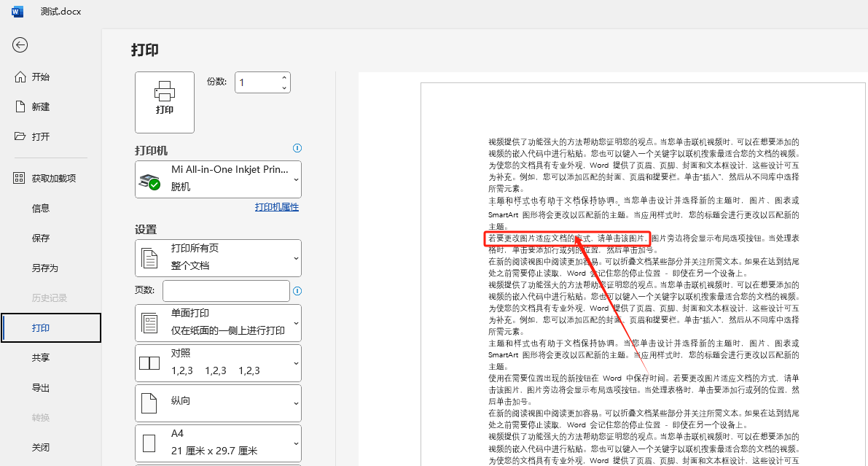This screenshot has width=868, height=466.
Task: Click the info icon beside Pages field
Action: [x=297, y=291]
